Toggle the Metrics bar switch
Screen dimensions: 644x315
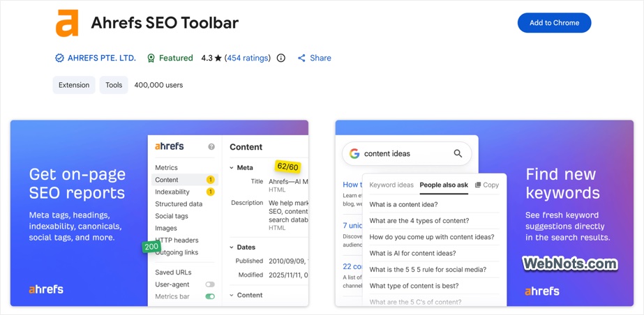pos(210,296)
